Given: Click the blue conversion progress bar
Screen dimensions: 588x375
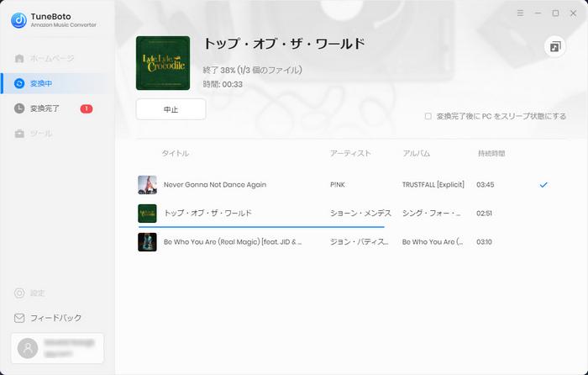Looking at the screenshot, I should pos(261,227).
